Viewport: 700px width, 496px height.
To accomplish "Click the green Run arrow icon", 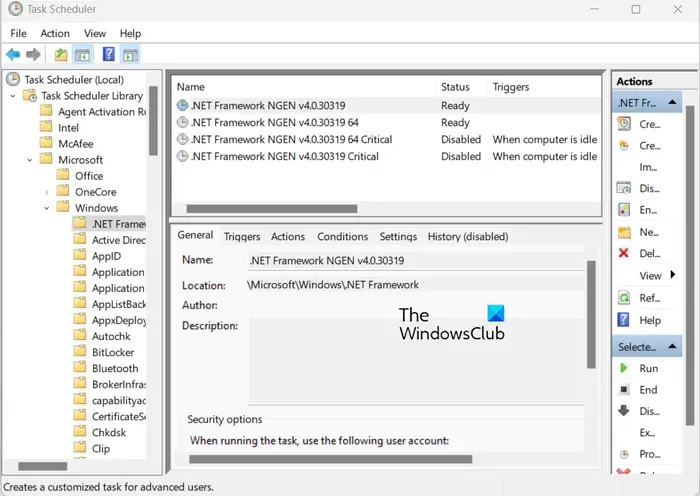I will point(624,368).
